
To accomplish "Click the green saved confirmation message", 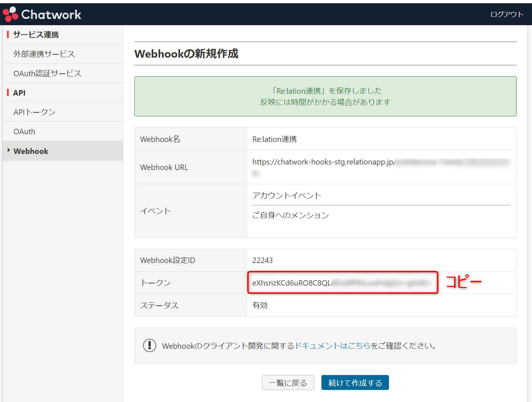I will click(x=325, y=96).
